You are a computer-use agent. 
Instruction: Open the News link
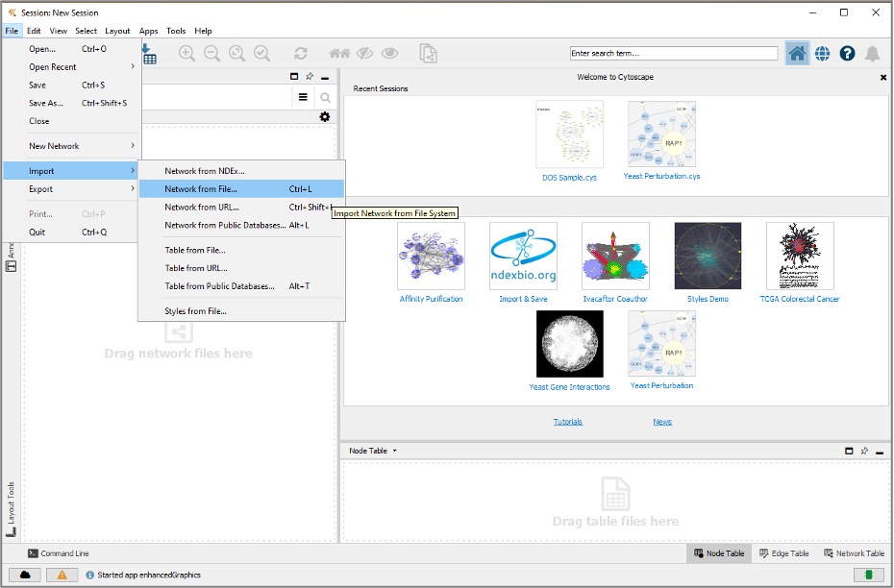(x=662, y=422)
